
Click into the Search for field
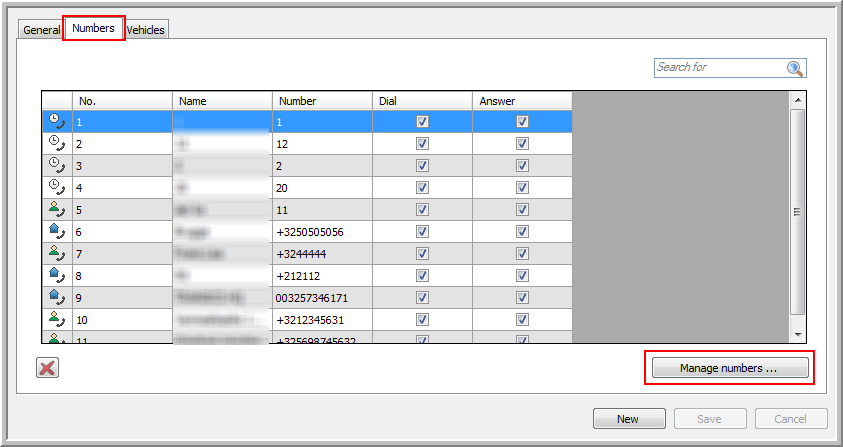[x=720, y=67]
